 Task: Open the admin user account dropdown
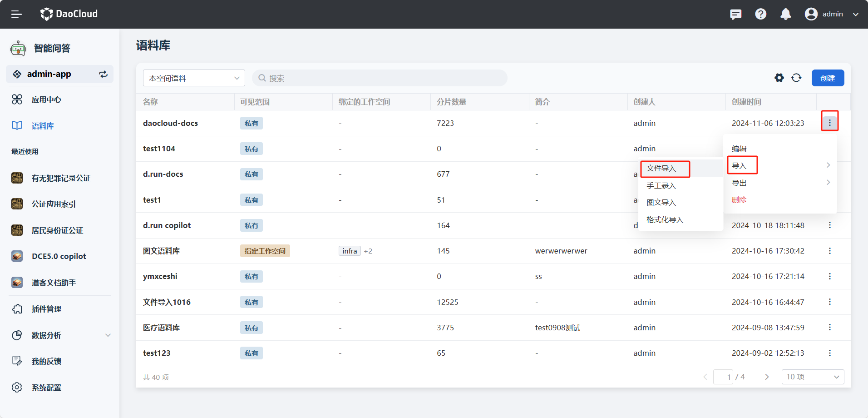click(832, 14)
